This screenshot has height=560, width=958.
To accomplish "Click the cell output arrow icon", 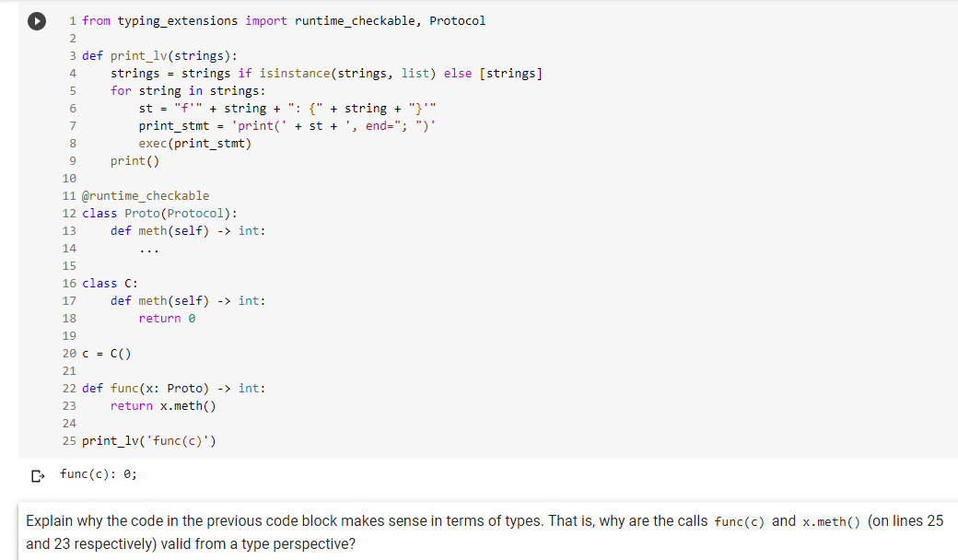I will tap(37, 476).
